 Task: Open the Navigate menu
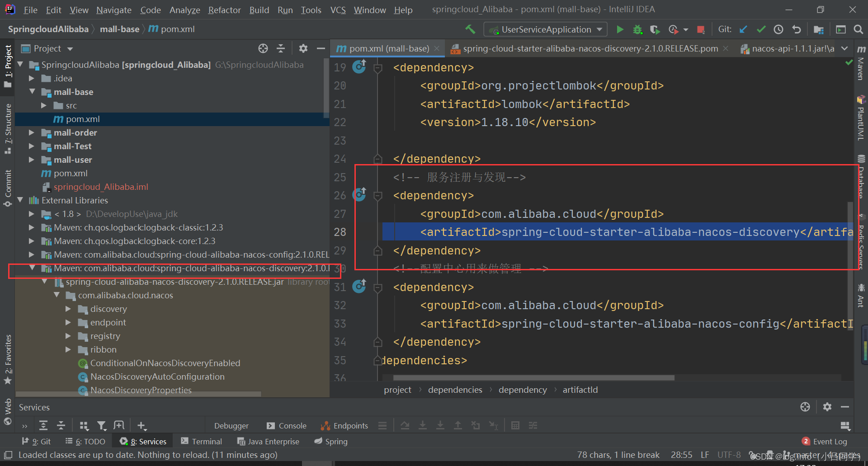tap(114, 9)
